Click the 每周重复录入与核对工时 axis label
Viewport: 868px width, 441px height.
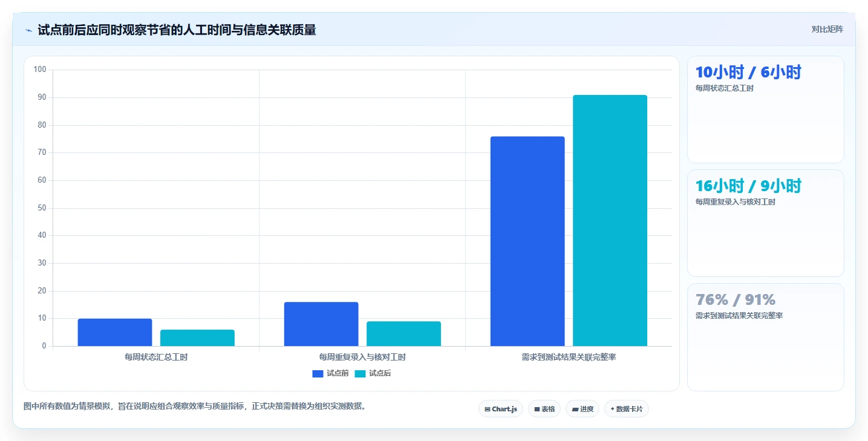[362, 358]
